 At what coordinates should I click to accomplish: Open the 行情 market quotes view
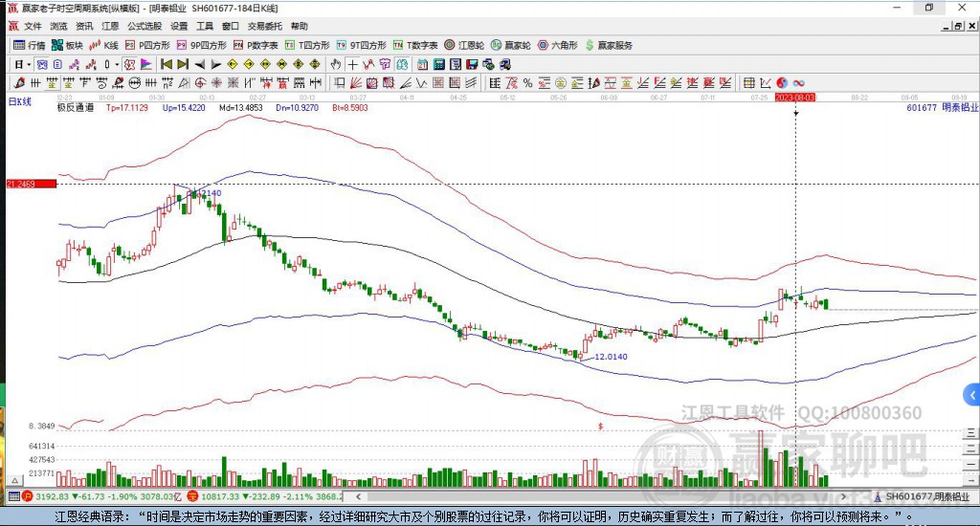click(x=30, y=45)
